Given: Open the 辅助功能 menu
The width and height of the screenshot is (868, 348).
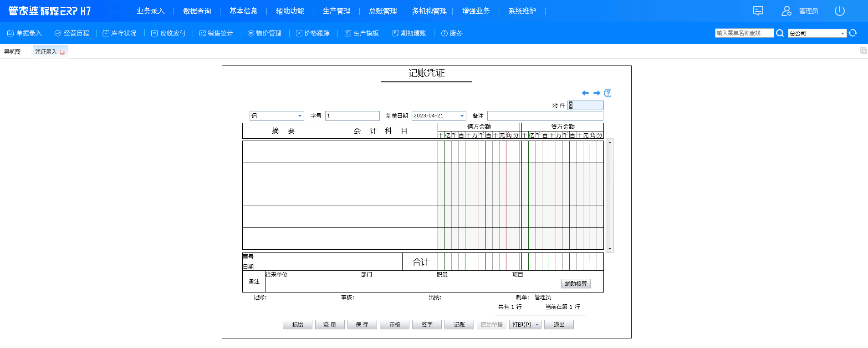Looking at the screenshot, I should point(290,11).
